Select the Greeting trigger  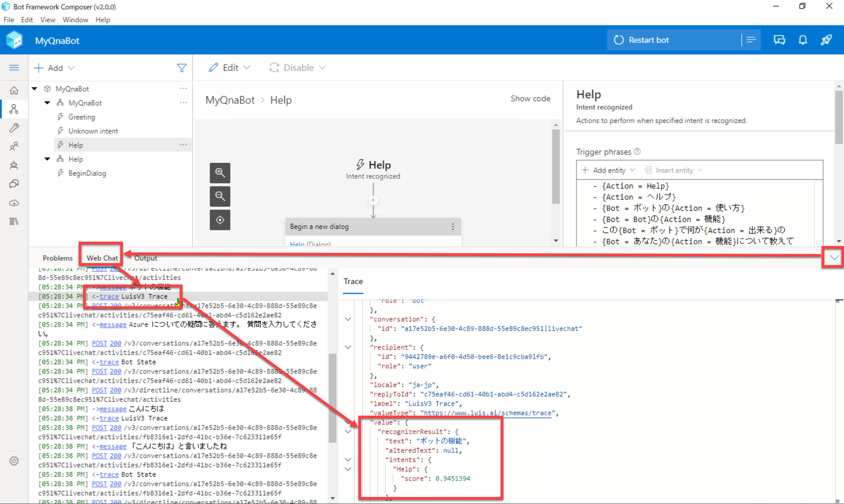[81, 117]
